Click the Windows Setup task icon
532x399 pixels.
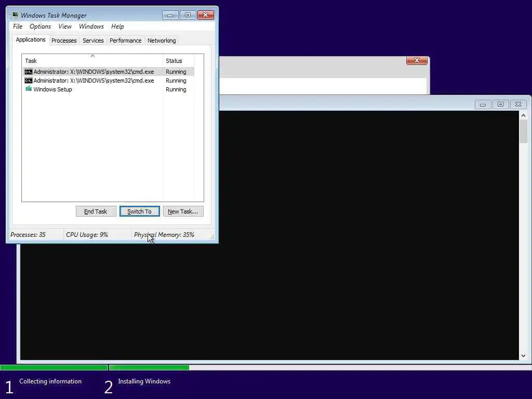tap(29, 89)
